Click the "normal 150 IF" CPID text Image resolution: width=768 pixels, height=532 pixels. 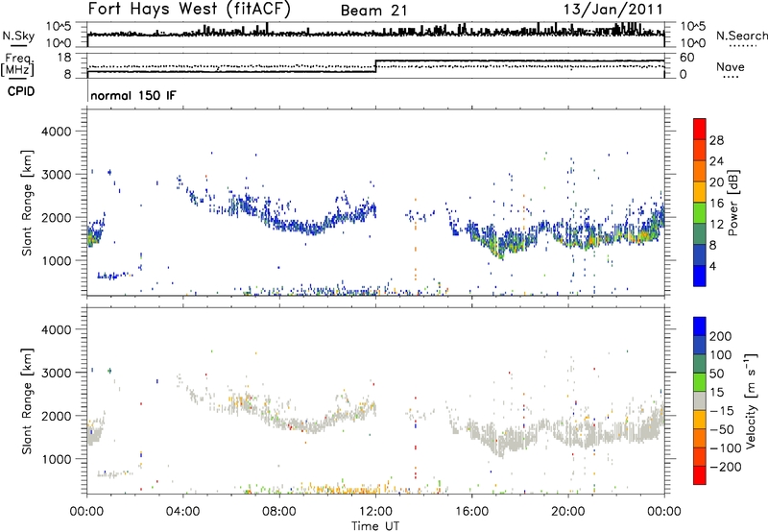[133, 95]
